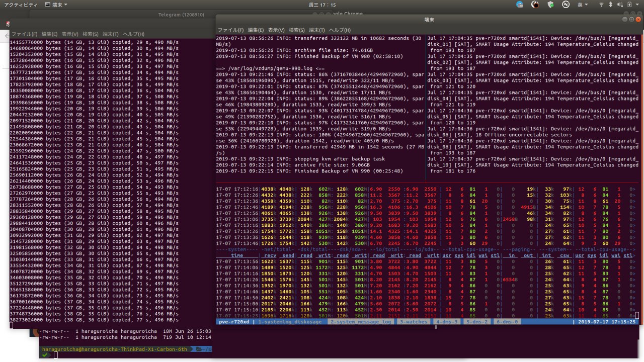Open 編集(E) menu in background bytes-copied terminal
Image resolution: width=644 pixels, height=362 pixels.
pos(49,34)
